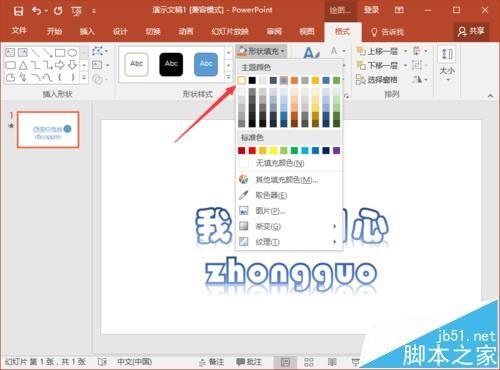Click 上移一层 bring forward button

377,51
